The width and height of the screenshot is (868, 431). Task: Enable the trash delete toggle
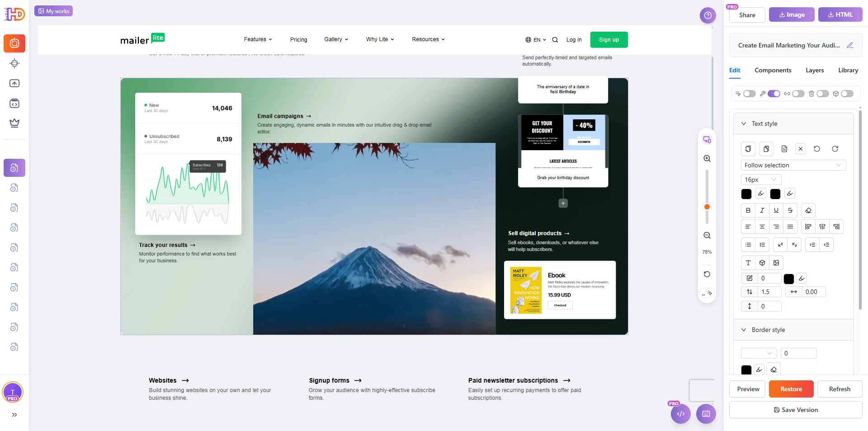tap(822, 94)
